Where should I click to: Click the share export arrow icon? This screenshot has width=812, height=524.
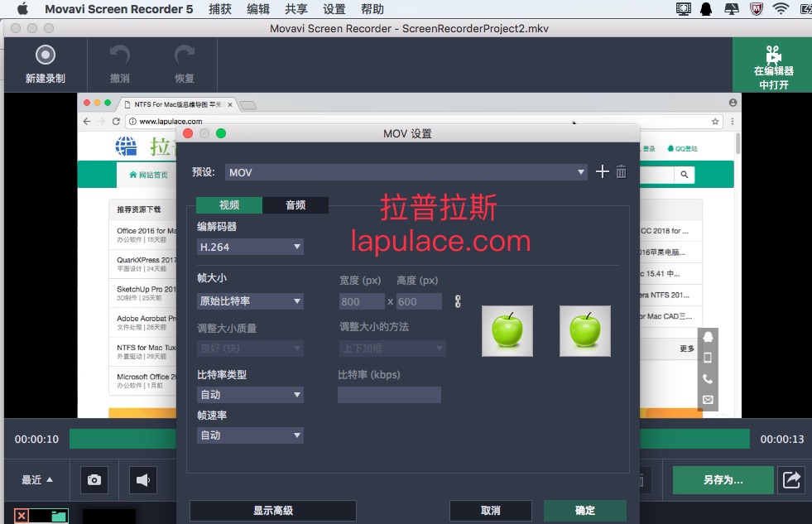click(792, 480)
